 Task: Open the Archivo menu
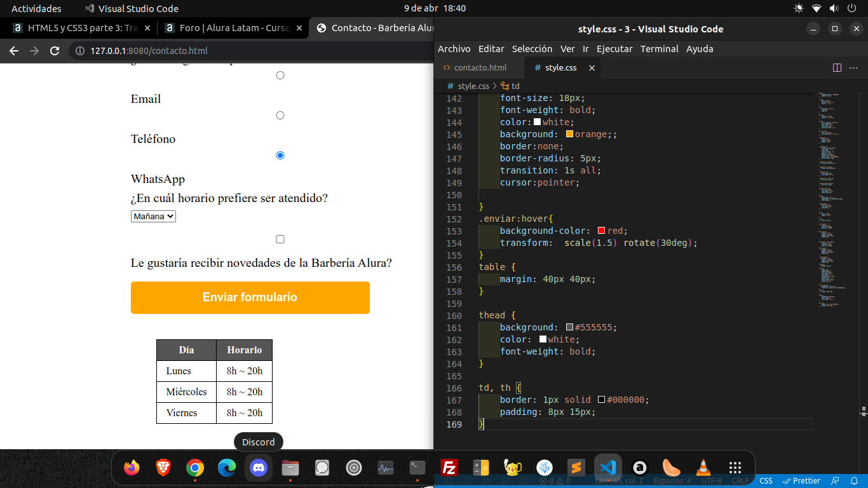coord(454,49)
